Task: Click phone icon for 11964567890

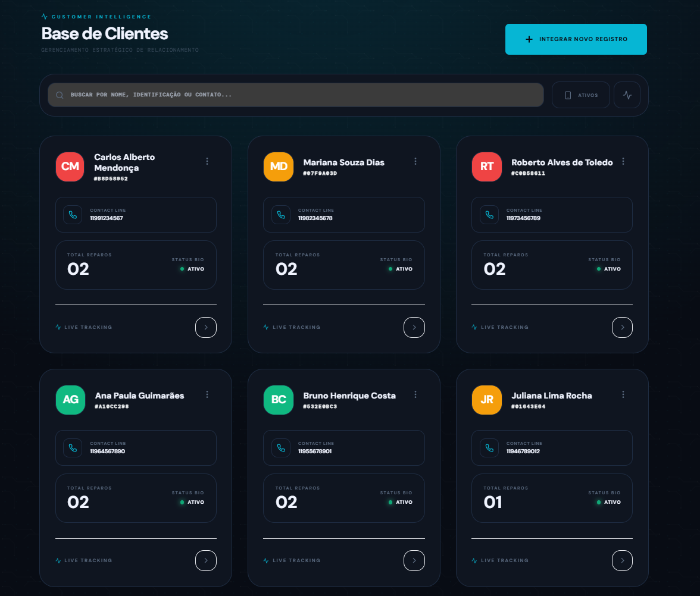Action: [x=73, y=448]
